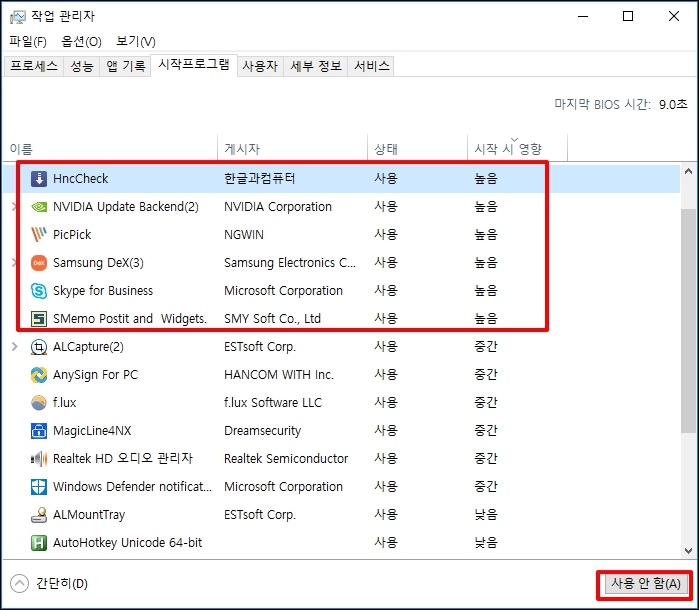
Task: Switch to the 사용자 tab
Action: 260,66
